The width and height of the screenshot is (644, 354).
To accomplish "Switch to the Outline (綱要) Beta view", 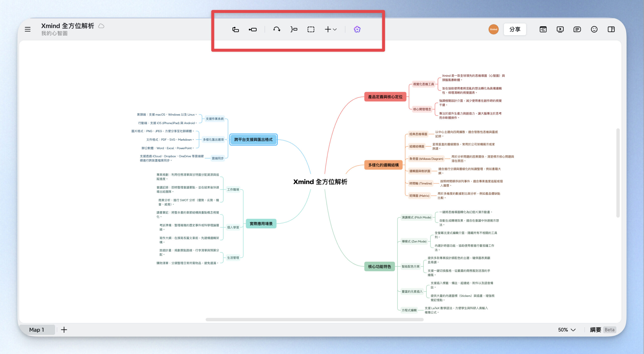I will point(603,330).
